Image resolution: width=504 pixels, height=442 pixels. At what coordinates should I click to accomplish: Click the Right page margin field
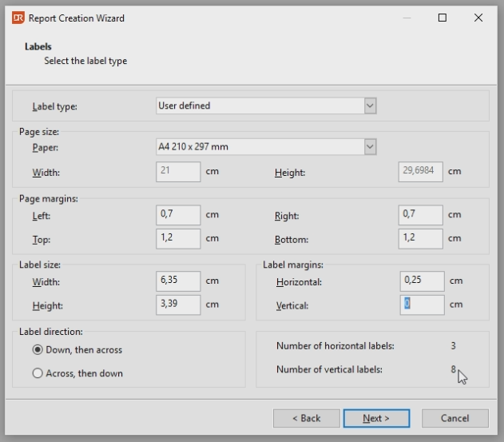[420, 214]
